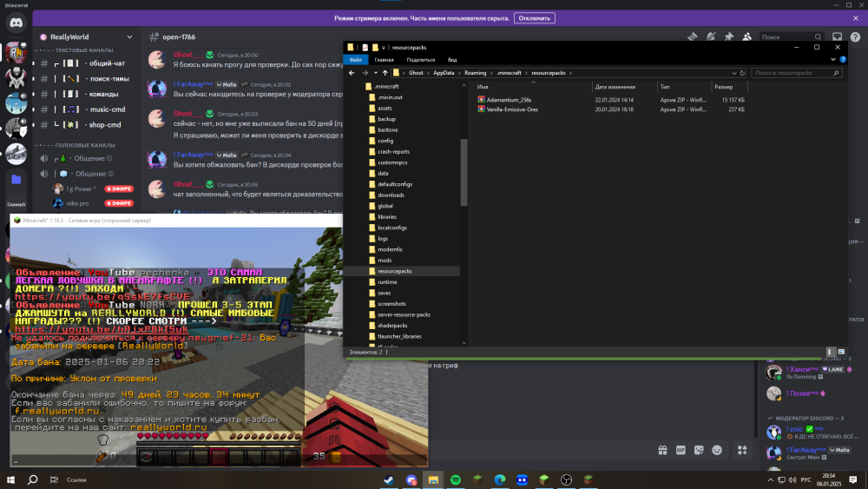Open the Discord inbox icon

point(837,36)
